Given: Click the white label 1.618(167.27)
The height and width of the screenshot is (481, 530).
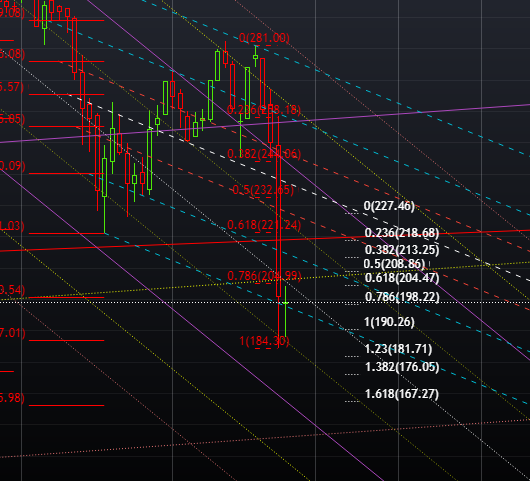Looking at the screenshot, I should (402, 394).
